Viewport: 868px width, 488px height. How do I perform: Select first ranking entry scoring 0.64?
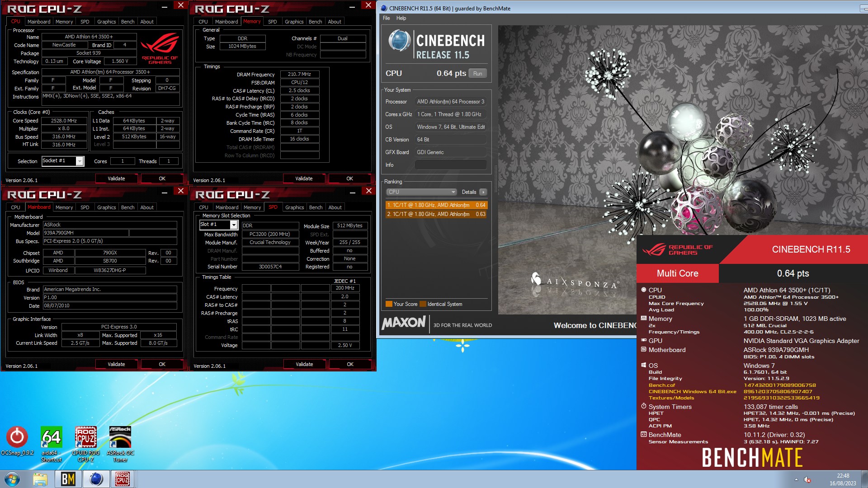[436, 205]
